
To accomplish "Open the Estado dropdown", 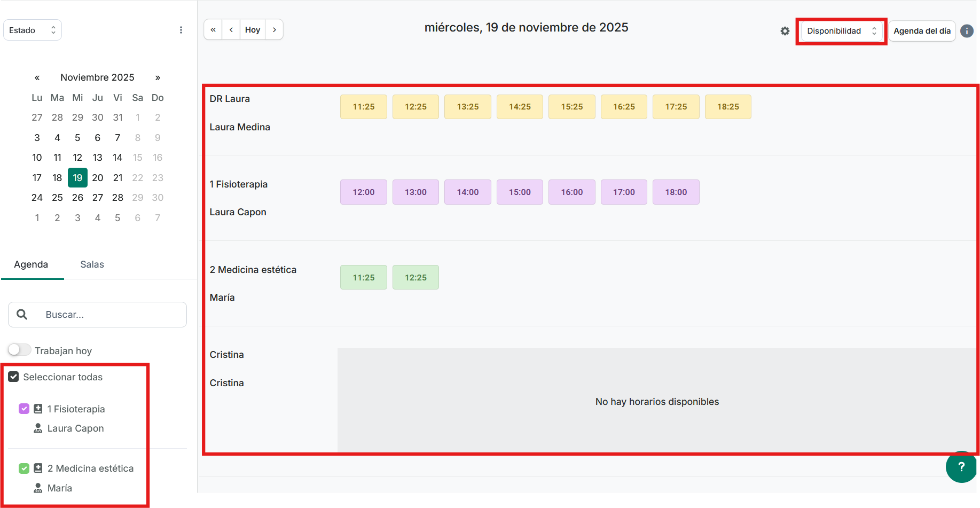I will pos(32,30).
